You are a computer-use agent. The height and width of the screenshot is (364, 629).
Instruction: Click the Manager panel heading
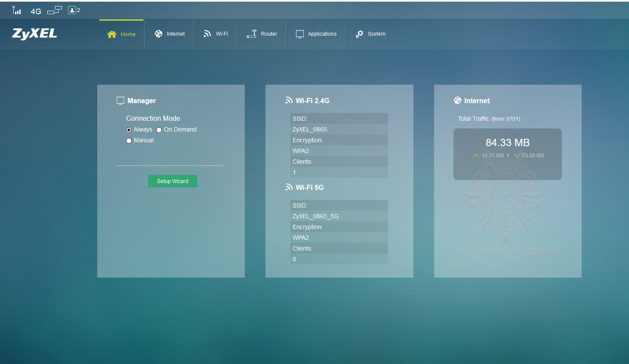pyautogui.click(x=142, y=101)
